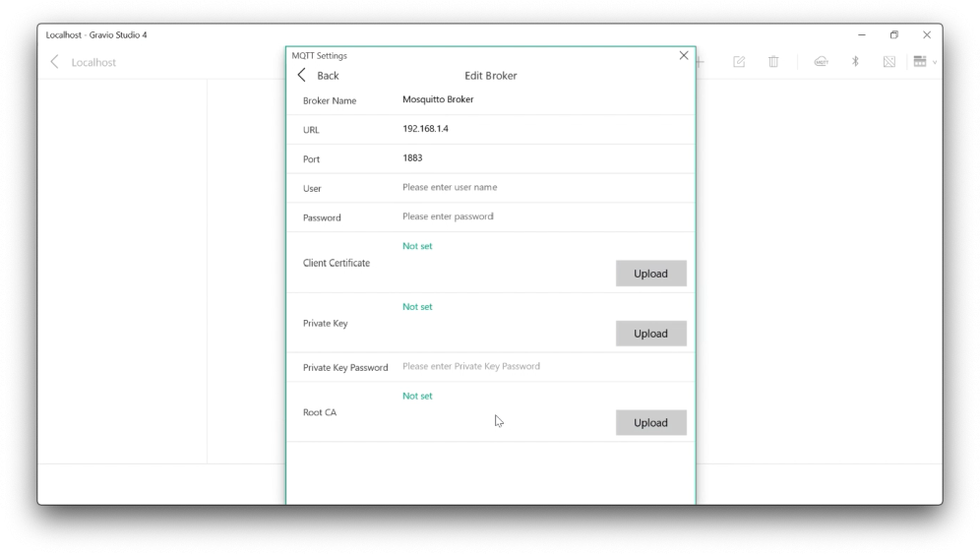This screenshot has height=554, width=980.
Task: Click the Port field showing 1883
Action: (544, 158)
